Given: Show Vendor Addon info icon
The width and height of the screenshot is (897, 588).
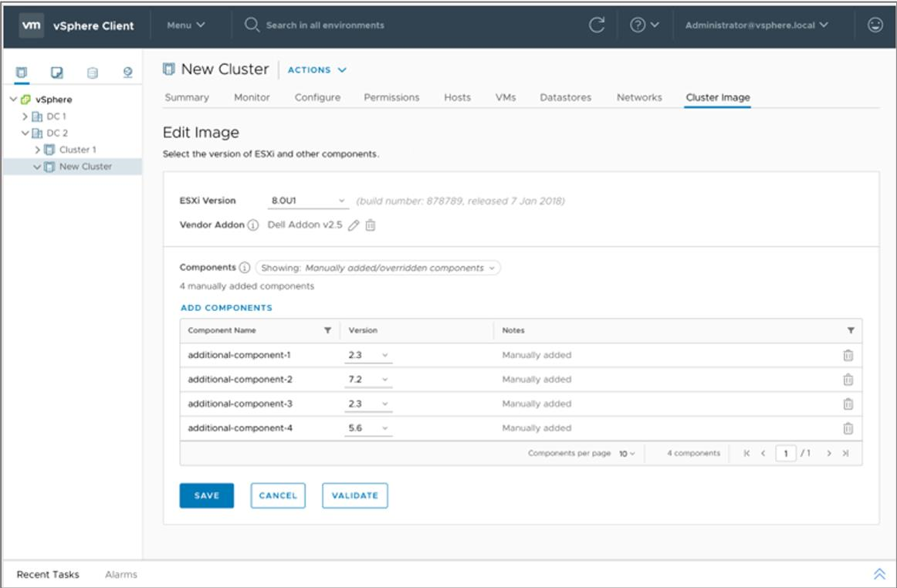Looking at the screenshot, I should pos(253,225).
